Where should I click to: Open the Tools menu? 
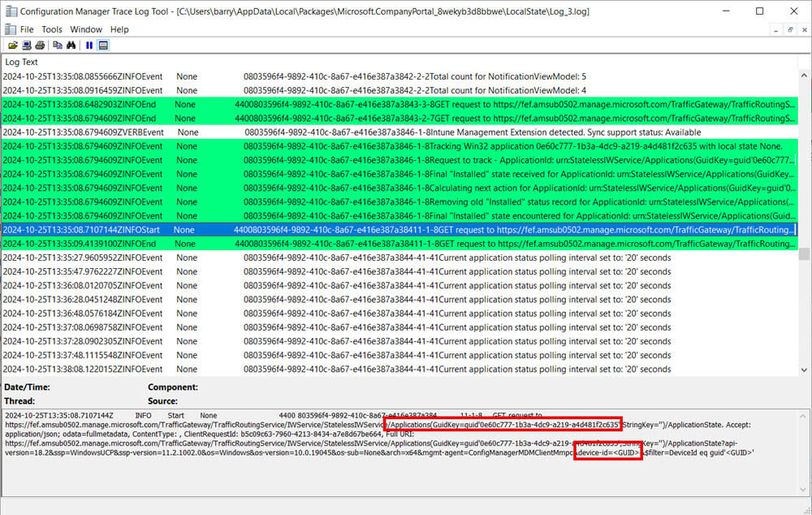52,29
